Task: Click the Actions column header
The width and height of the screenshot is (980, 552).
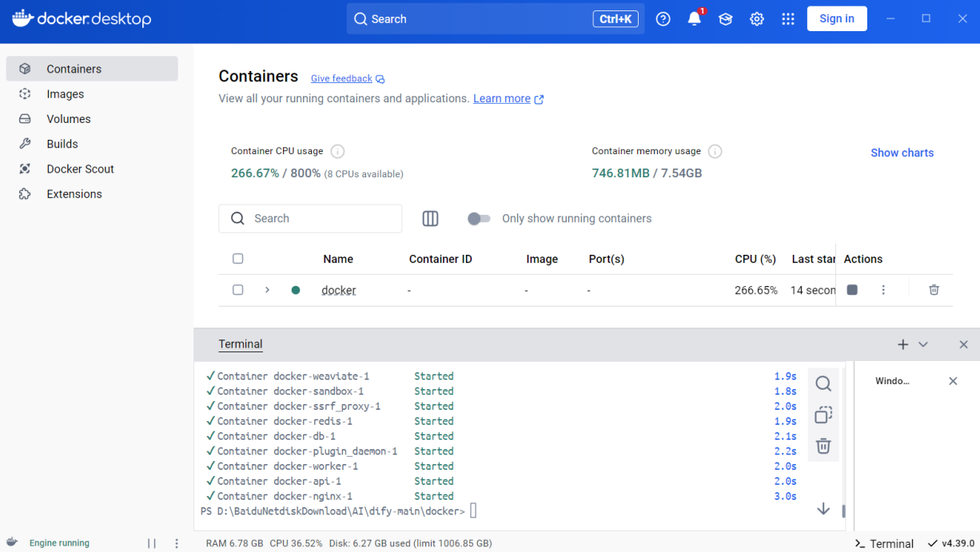Action: tap(863, 259)
